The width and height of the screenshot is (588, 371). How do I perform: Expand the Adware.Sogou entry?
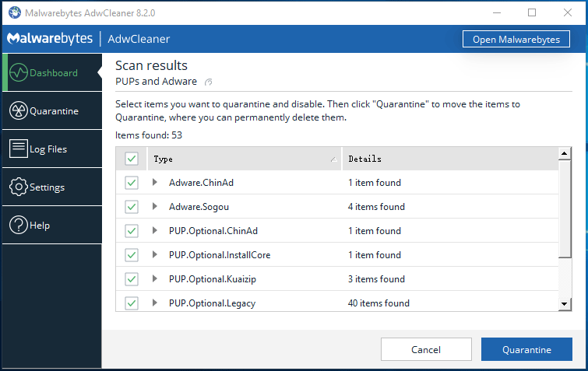pyautogui.click(x=154, y=206)
